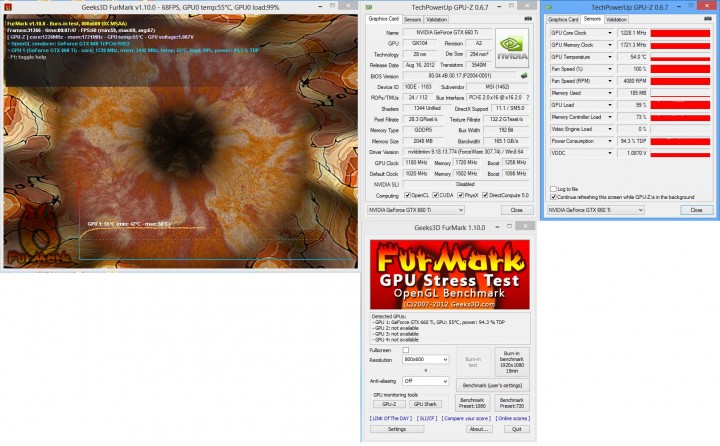
Task: Click GPU-Z title bar icon in Sensors window
Action: tap(548, 7)
